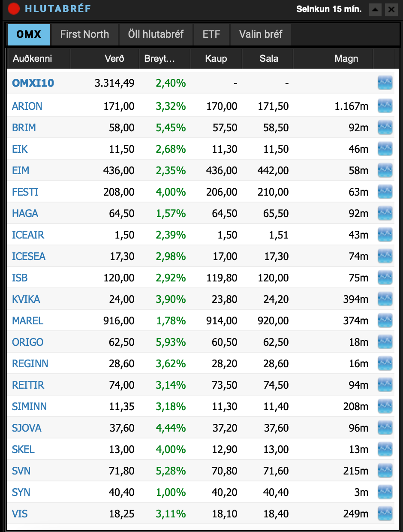Click the ORIGO ticker link

pos(28,342)
